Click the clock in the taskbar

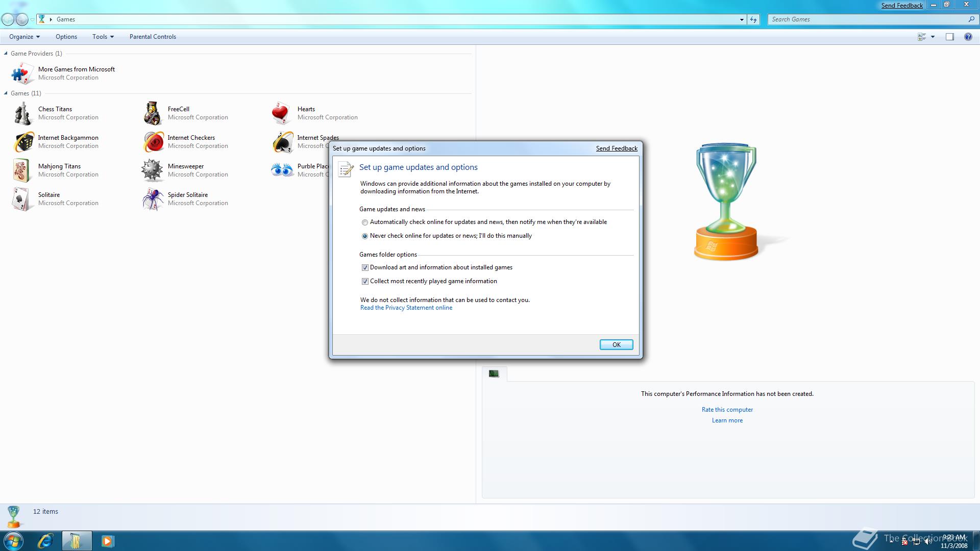click(954, 541)
